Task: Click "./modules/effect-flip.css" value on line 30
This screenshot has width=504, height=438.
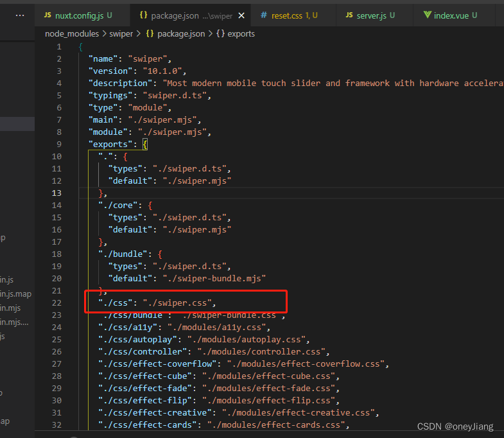Action: 269,401
